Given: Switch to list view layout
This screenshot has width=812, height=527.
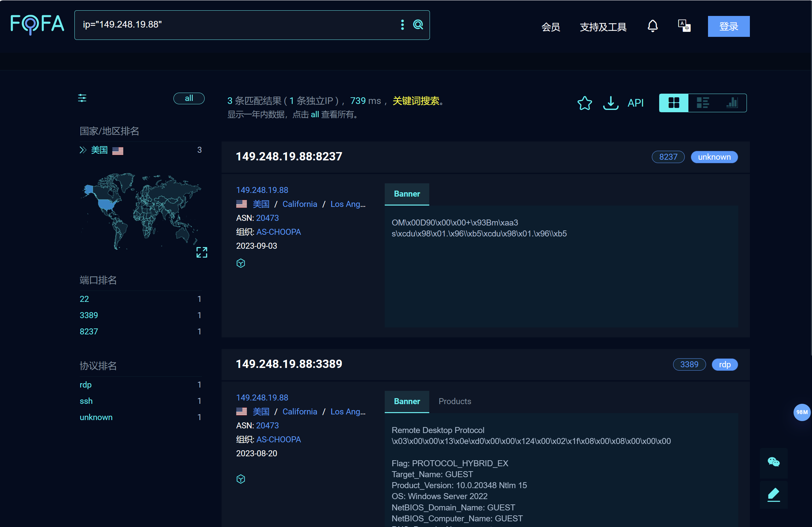Looking at the screenshot, I should point(702,103).
